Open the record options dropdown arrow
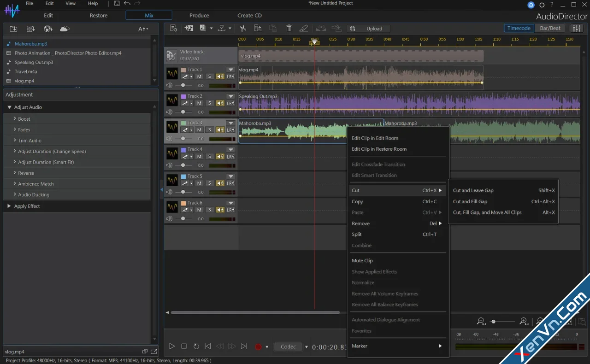The height and width of the screenshot is (364, 590). click(267, 347)
